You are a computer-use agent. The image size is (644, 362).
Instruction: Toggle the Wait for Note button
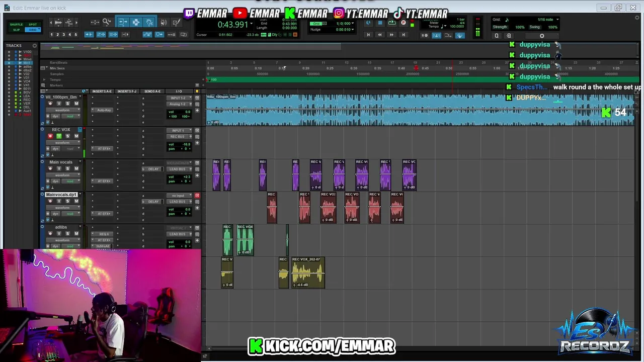coord(425,35)
